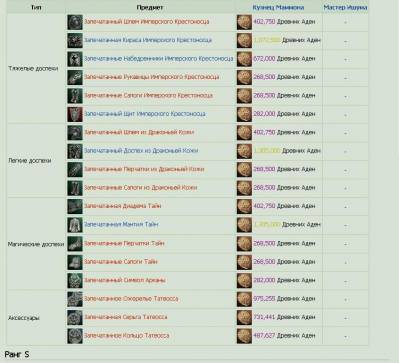
Task: Open the Мастер Ишума column header link
Action: tap(345, 7)
